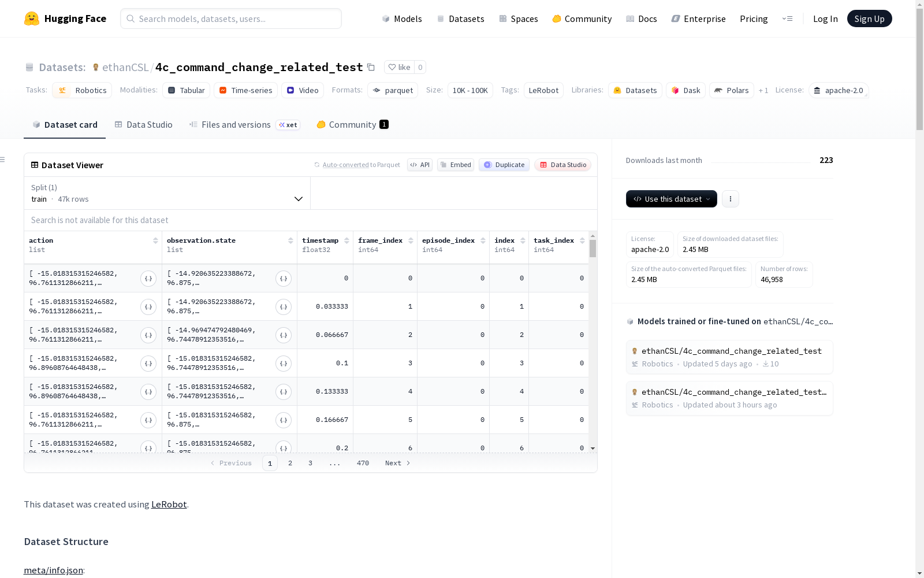Open the Community menu item in header

click(x=582, y=19)
